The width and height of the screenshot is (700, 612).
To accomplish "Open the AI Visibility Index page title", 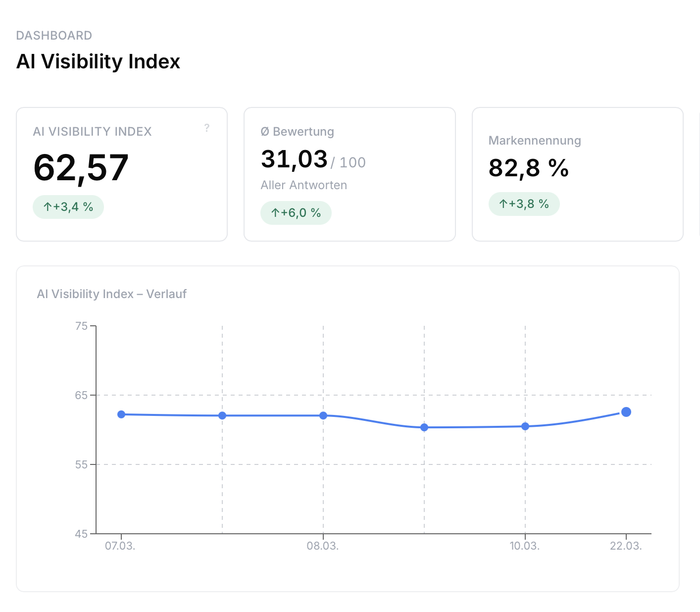I will coord(98,61).
